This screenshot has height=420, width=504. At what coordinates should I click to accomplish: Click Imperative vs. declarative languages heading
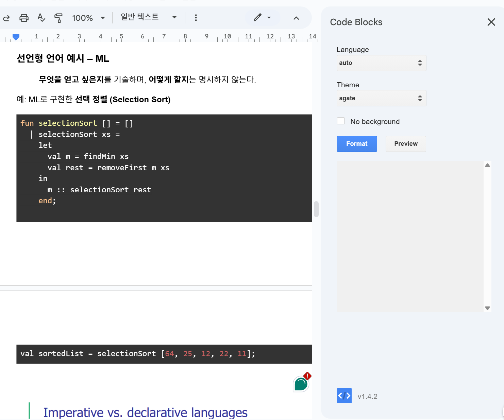tap(145, 412)
